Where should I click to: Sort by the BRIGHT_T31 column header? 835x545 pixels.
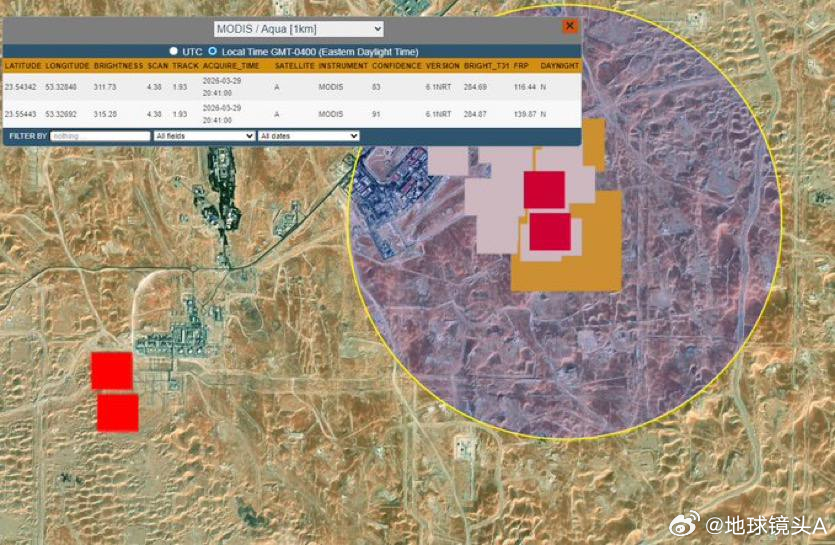[486, 66]
